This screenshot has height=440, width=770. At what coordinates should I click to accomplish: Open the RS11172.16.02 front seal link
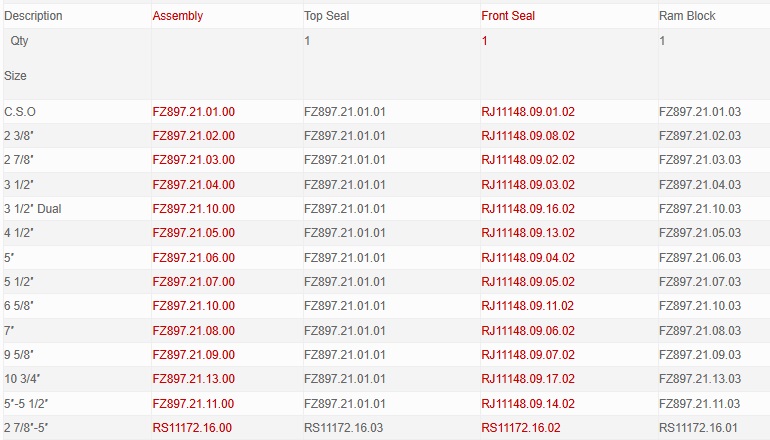tap(521, 427)
